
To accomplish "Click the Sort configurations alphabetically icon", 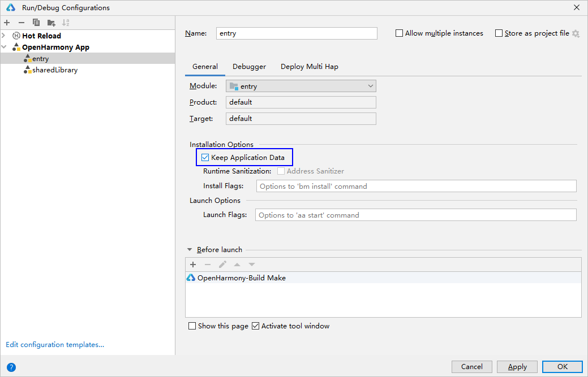I will pos(66,23).
